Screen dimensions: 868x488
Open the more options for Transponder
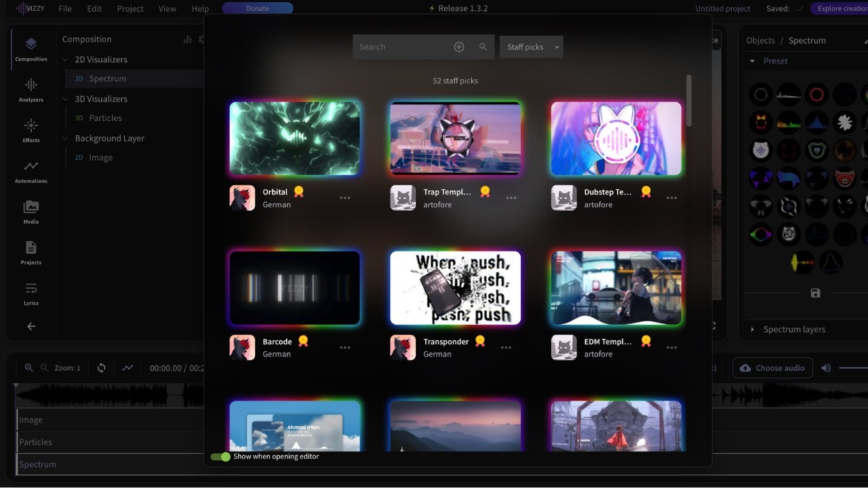tap(506, 348)
